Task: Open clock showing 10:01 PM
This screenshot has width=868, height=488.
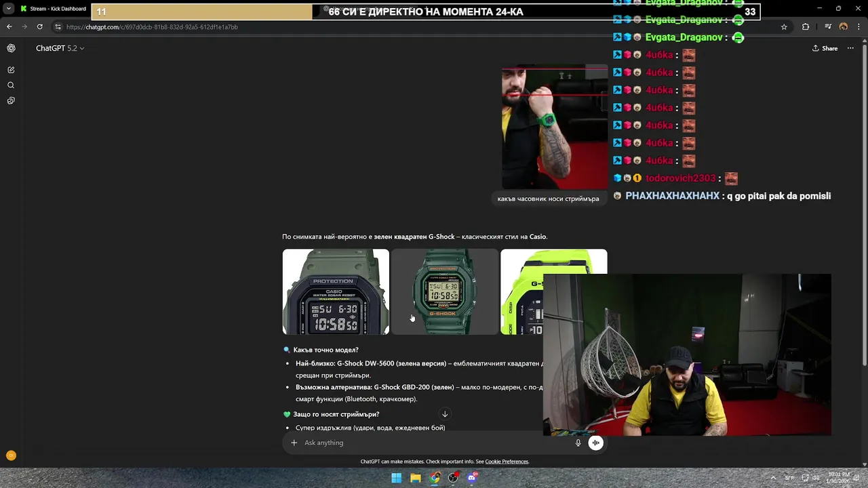Action: [x=839, y=478]
